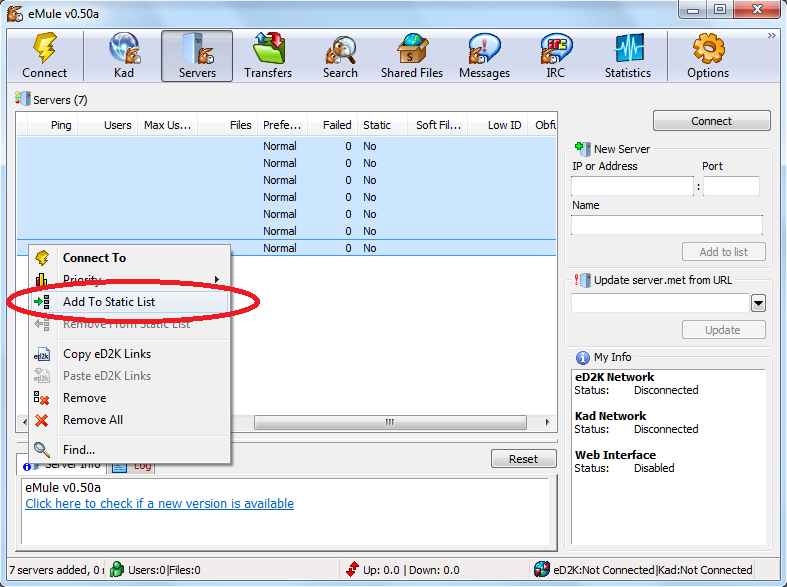The image size is (787, 587).
Task: Expand the toolbar overflow chevron
Action: pyautogui.click(x=771, y=35)
